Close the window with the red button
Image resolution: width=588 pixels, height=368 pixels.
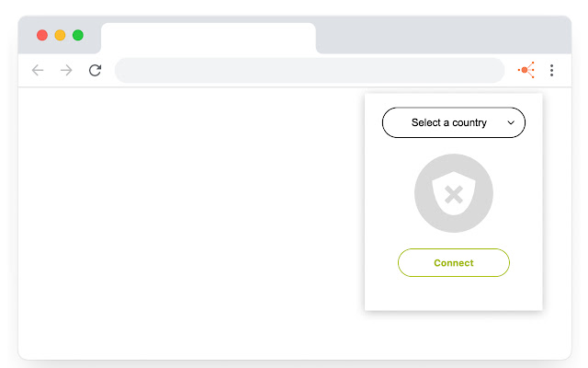42,35
